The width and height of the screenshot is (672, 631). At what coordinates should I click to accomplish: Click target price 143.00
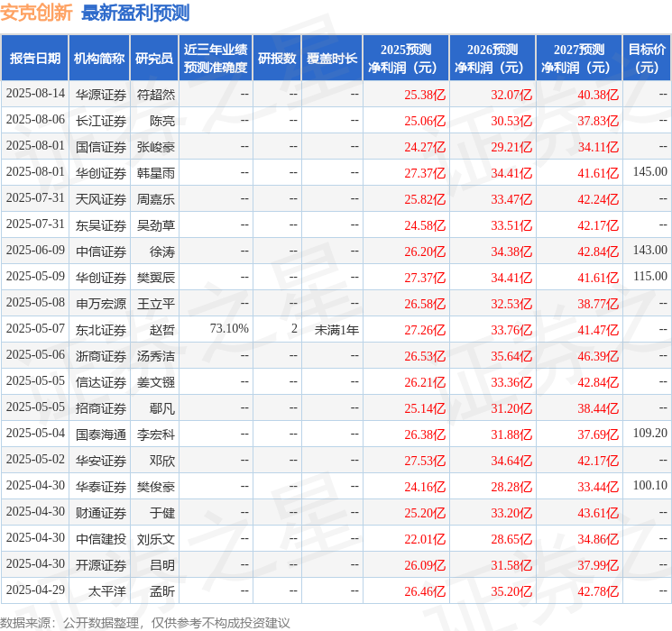650,251
